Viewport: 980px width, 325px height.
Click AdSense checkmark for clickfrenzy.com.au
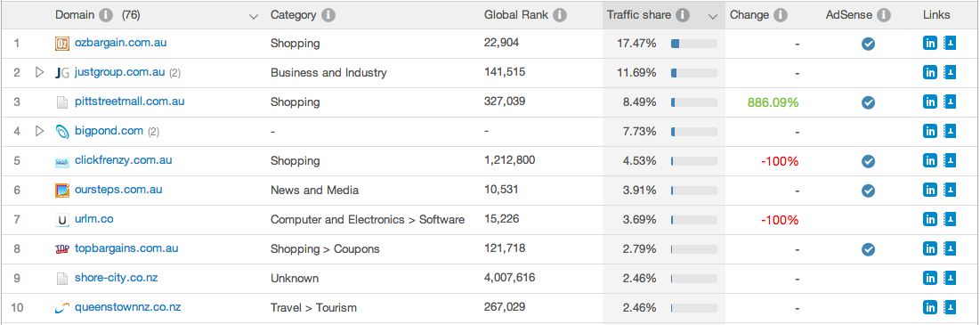point(868,161)
